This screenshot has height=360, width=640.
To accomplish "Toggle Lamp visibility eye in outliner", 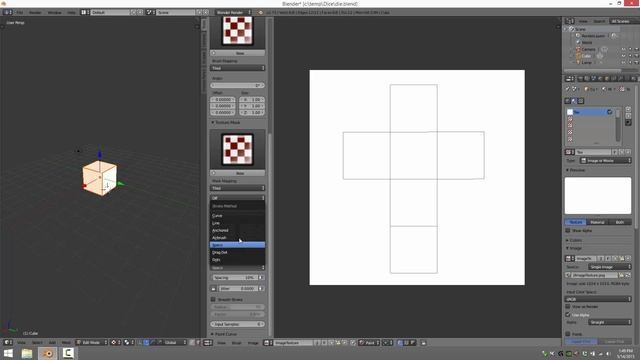I will click(x=623, y=62).
